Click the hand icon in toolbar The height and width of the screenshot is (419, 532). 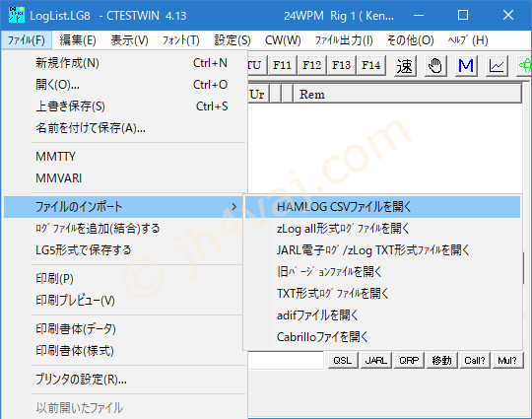click(x=435, y=65)
